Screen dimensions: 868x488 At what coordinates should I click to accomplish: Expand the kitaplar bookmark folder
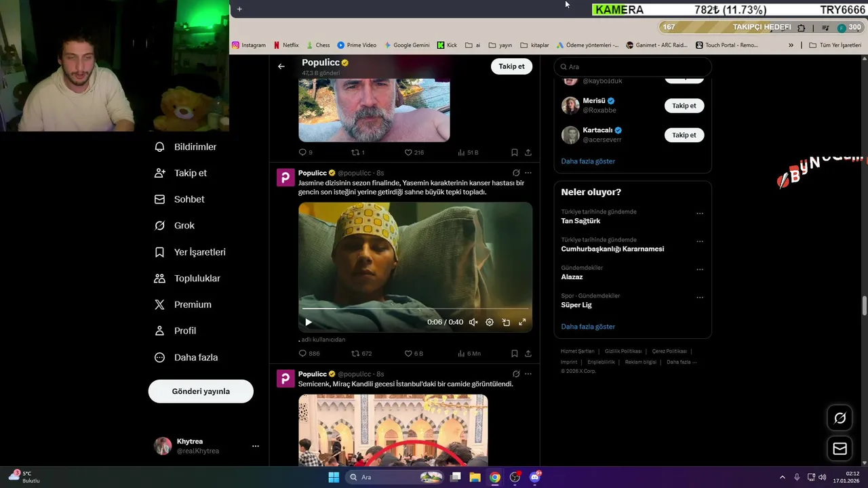534,45
